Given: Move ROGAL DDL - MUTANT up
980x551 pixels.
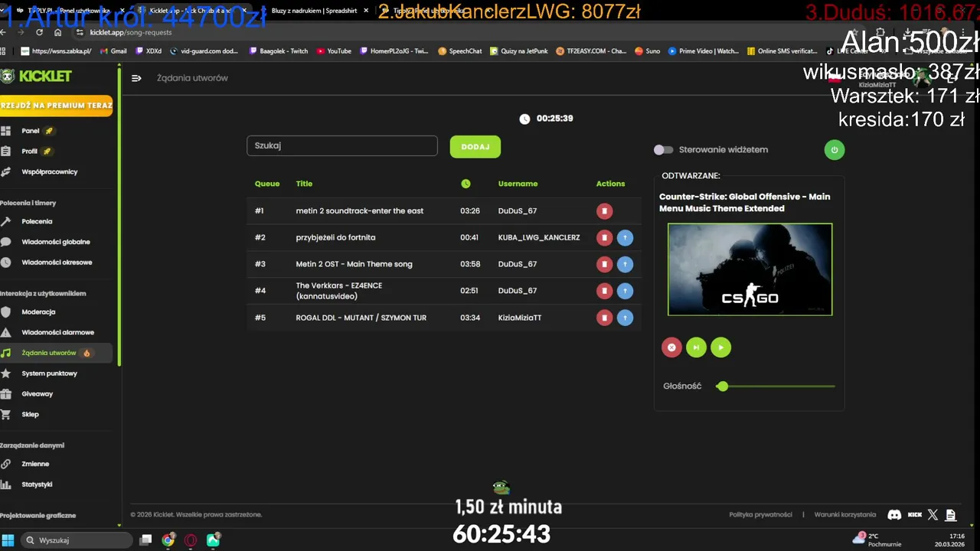Looking at the screenshot, I should [625, 318].
